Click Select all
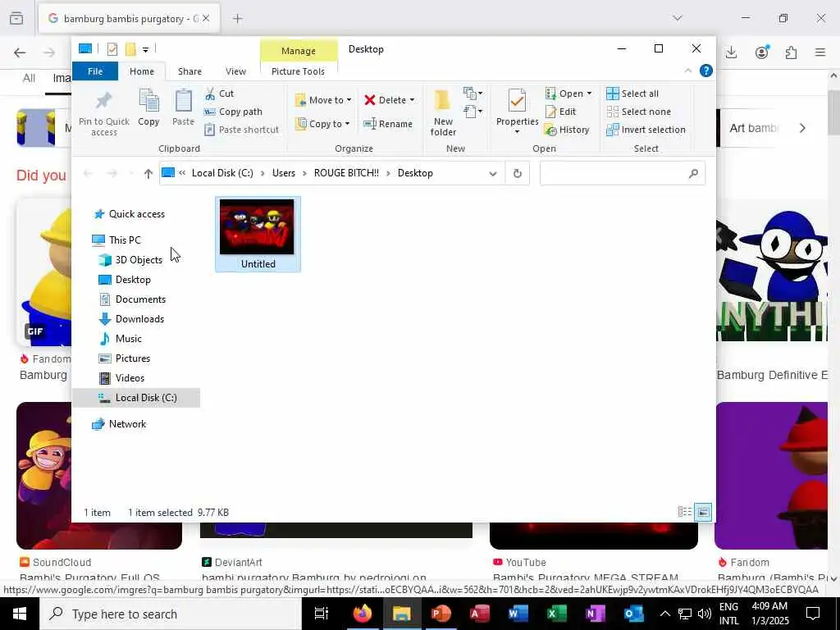The height and width of the screenshot is (630, 840). (632, 94)
